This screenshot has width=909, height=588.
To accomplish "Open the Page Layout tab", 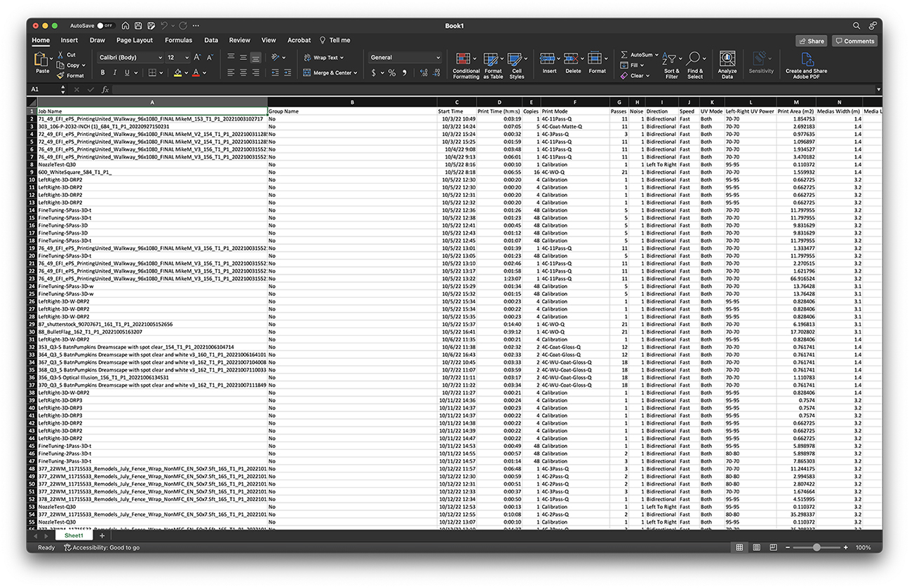I will [135, 41].
